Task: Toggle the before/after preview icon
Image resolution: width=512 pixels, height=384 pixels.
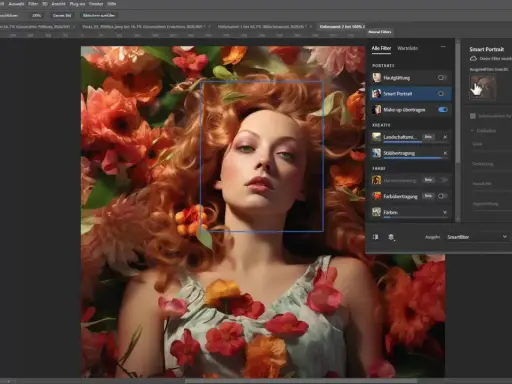Action: click(x=375, y=237)
